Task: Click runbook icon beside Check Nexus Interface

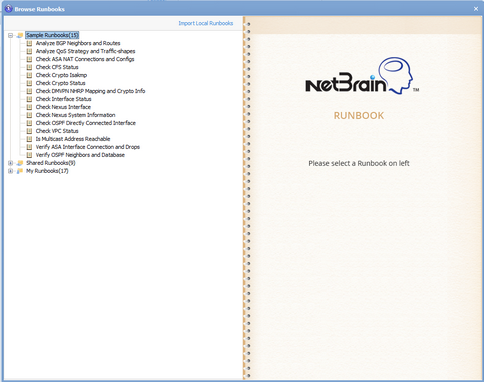Action: pyautogui.click(x=29, y=107)
